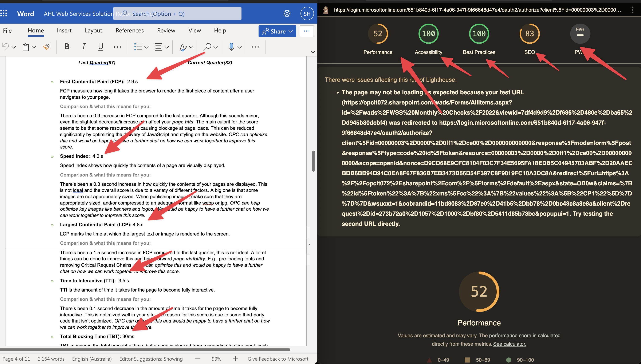Viewport: 641px width, 364px height.
Task: Apply Italic formatting
Action: tap(84, 47)
